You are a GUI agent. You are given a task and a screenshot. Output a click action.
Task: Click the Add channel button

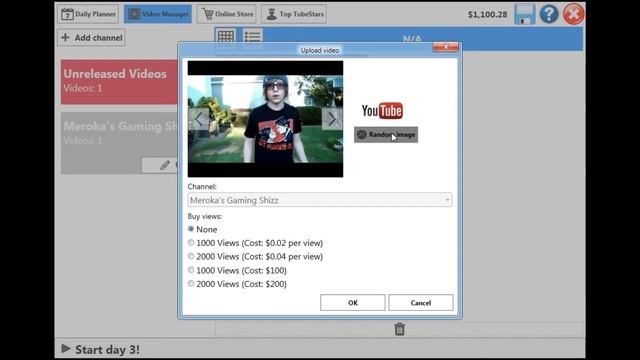91,38
